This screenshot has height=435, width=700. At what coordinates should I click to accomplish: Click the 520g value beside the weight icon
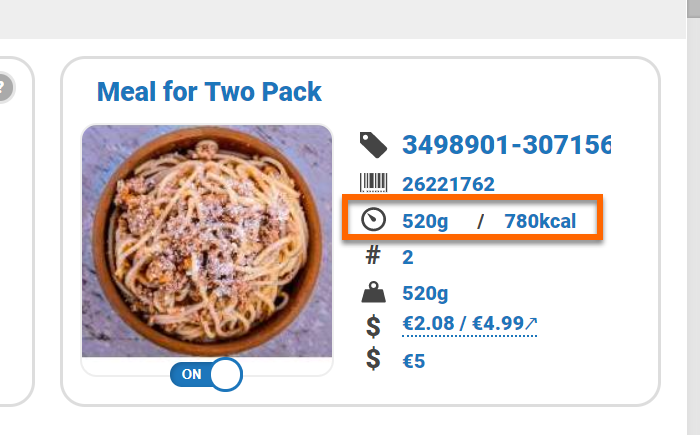point(425,293)
